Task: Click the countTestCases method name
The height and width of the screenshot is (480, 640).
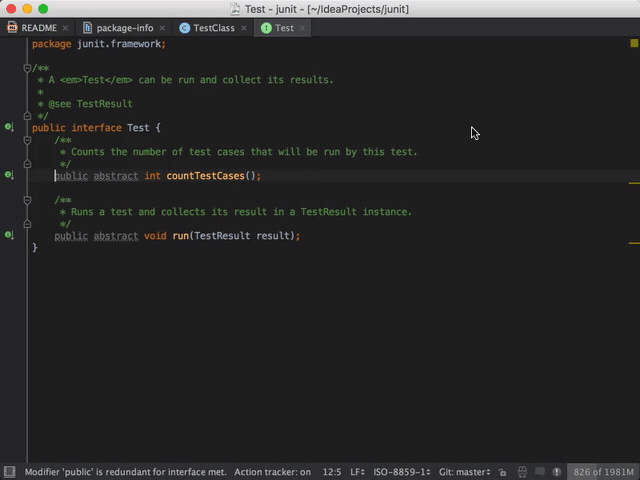Action: click(205, 176)
